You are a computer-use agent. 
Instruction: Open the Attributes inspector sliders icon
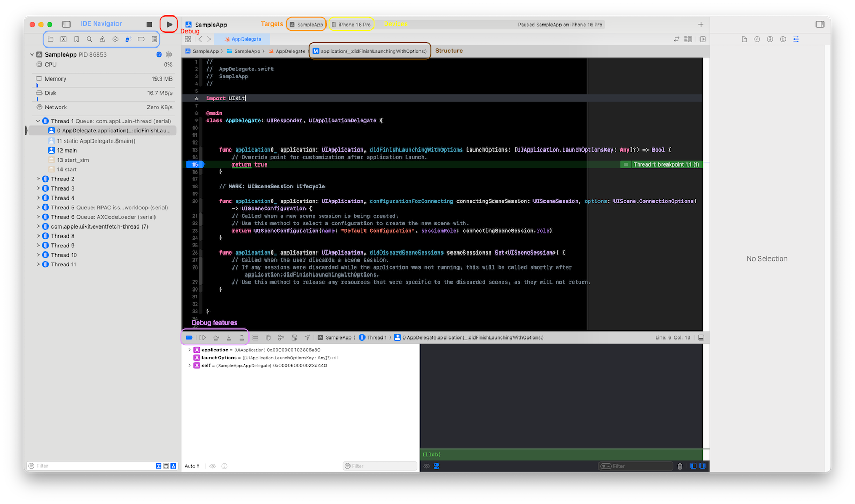[x=796, y=39]
